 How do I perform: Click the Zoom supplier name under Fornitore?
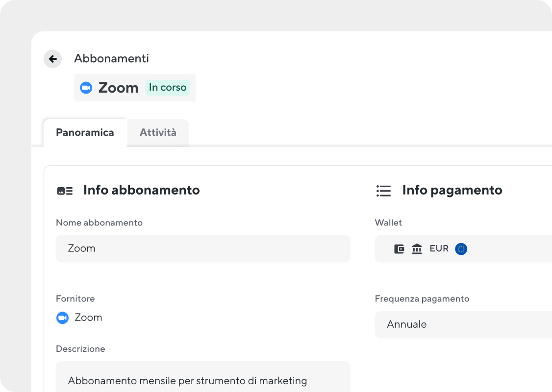tap(88, 318)
